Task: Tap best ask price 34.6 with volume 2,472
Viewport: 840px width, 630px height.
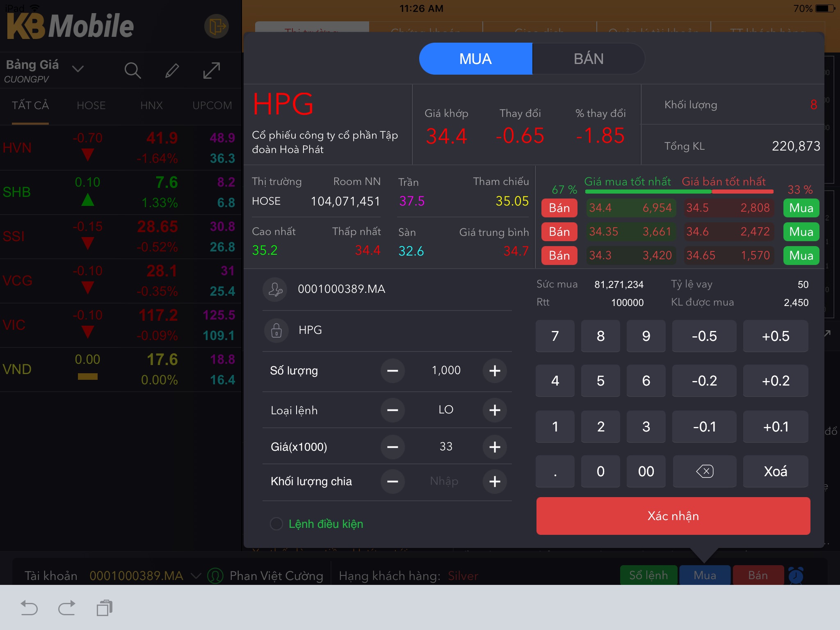Action: pos(728,232)
